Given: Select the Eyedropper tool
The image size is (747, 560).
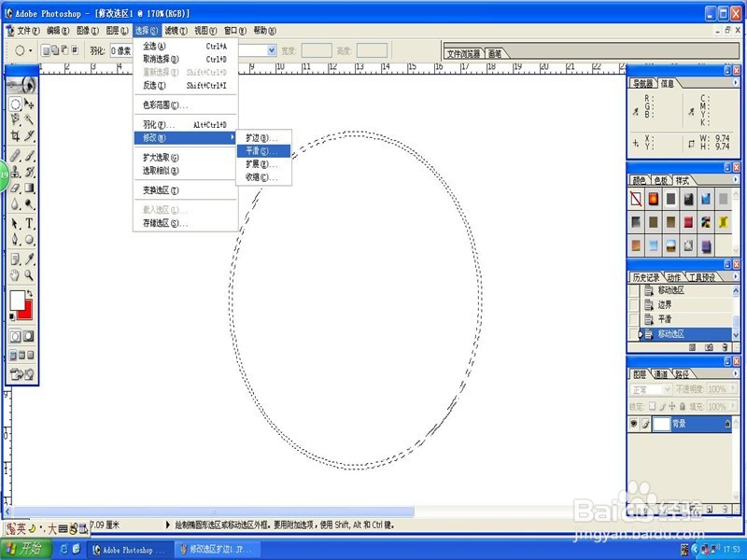Looking at the screenshot, I should (29, 259).
